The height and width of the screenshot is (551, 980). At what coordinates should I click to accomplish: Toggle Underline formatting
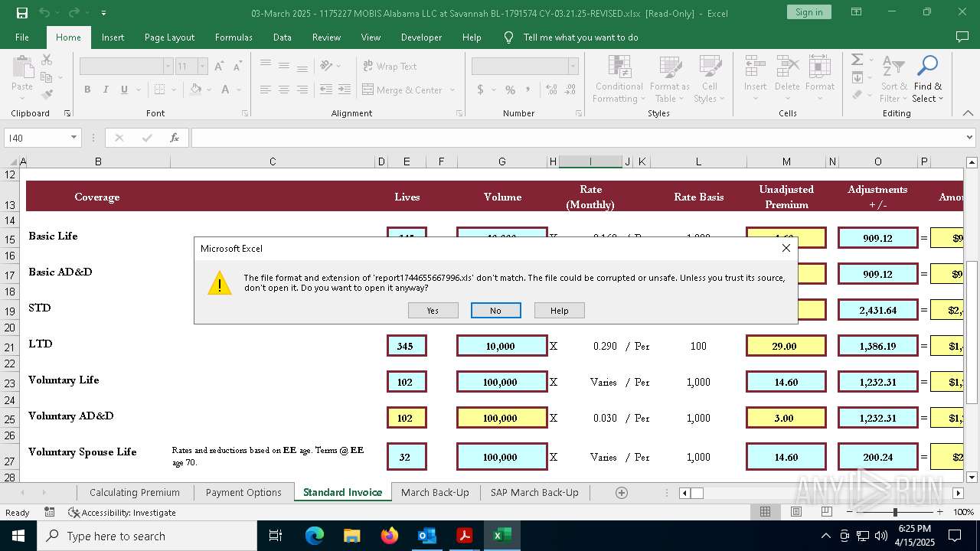click(124, 90)
